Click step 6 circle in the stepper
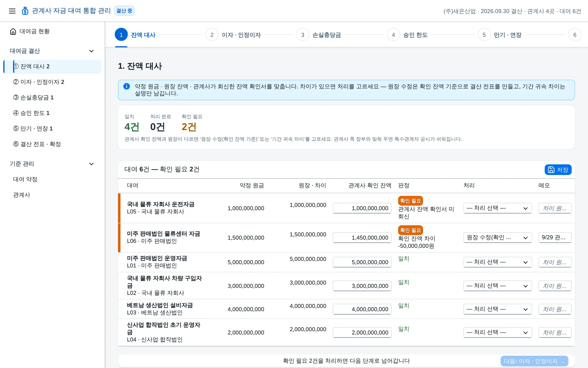The height and width of the screenshot is (368, 588). click(x=575, y=35)
